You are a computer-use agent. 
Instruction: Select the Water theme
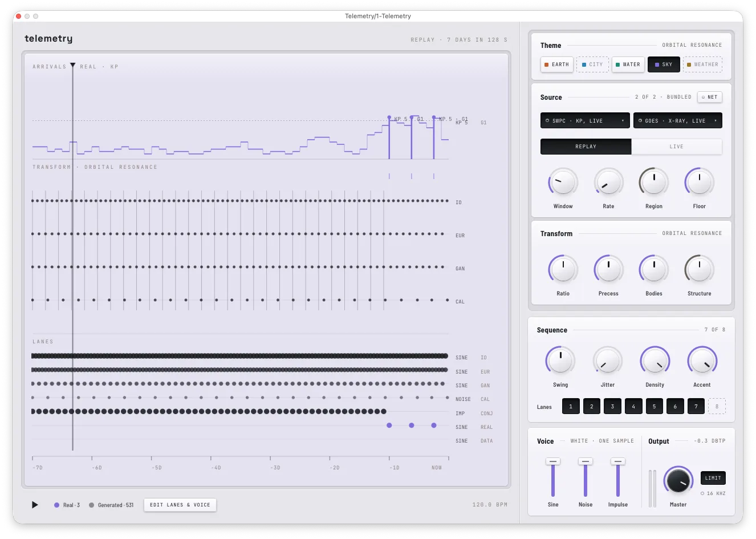(x=628, y=64)
